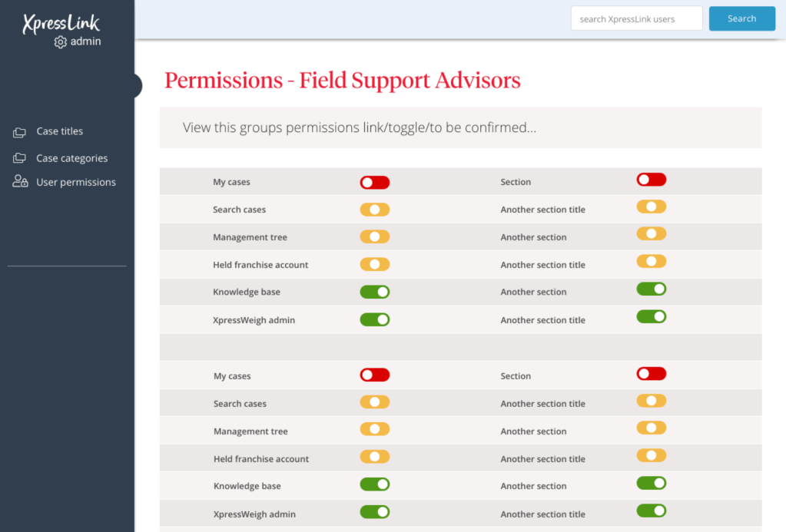The width and height of the screenshot is (786, 532).
Task: Collapse the sidebar using the rounded notch
Action: (138, 85)
